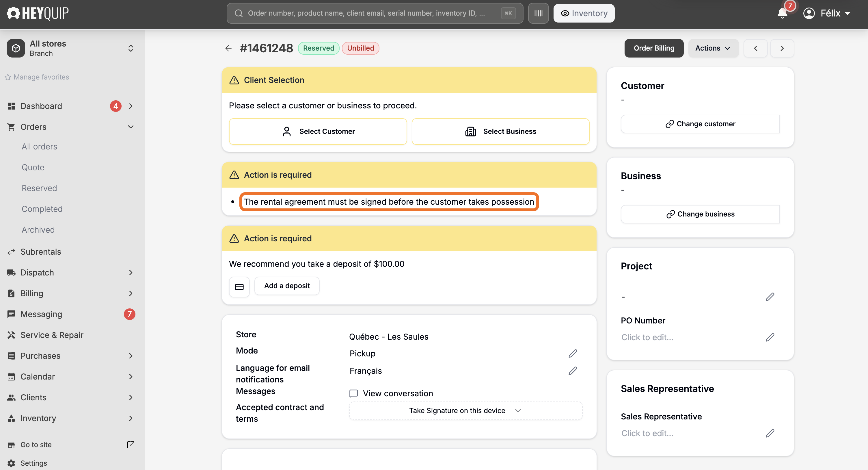The image size is (868, 470).
Task: Collapse the Orders section chevron
Action: click(x=131, y=127)
